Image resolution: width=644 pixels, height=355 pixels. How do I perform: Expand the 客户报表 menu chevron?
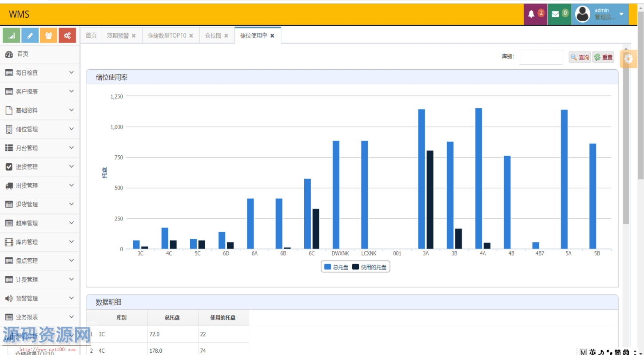[x=72, y=91]
